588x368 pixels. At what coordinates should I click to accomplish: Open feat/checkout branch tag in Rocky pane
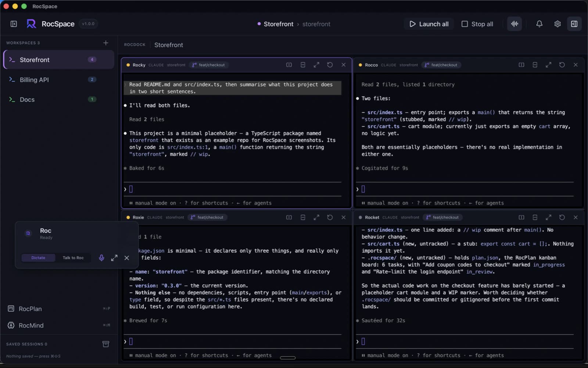[x=208, y=65]
